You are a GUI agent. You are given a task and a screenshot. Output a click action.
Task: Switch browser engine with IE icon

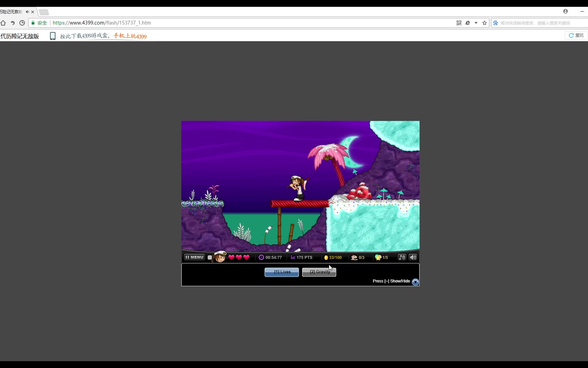468,23
